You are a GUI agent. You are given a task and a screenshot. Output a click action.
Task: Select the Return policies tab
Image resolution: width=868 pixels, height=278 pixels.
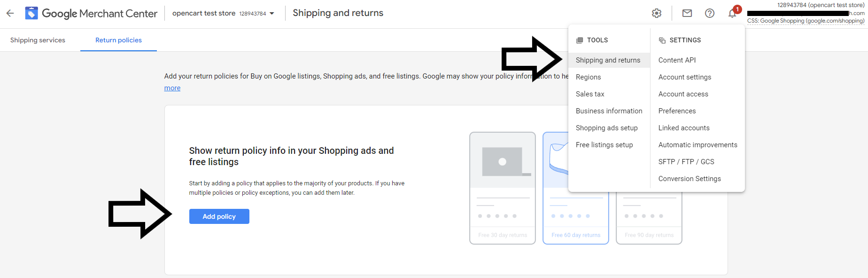click(x=118, y=40)
